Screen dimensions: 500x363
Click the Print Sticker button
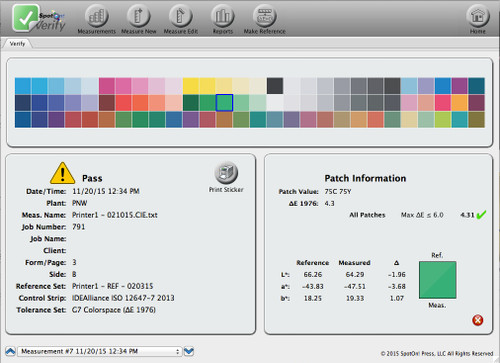click(x=226, y=173)
